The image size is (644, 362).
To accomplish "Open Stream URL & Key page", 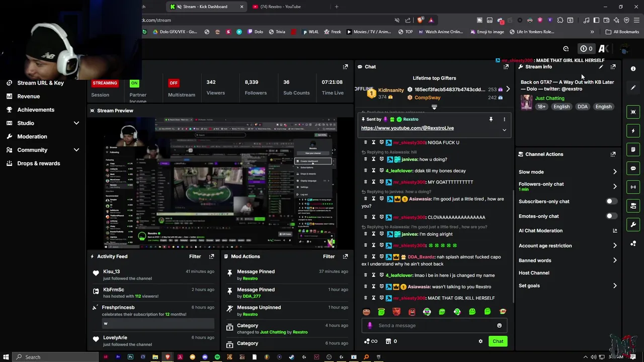I will pyautogui.click(x=40, y=83).
